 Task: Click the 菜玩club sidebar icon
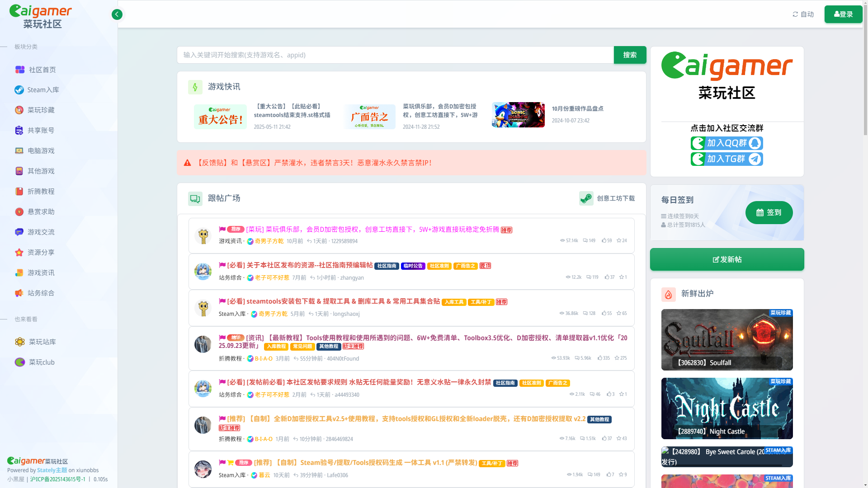[20, 362]
